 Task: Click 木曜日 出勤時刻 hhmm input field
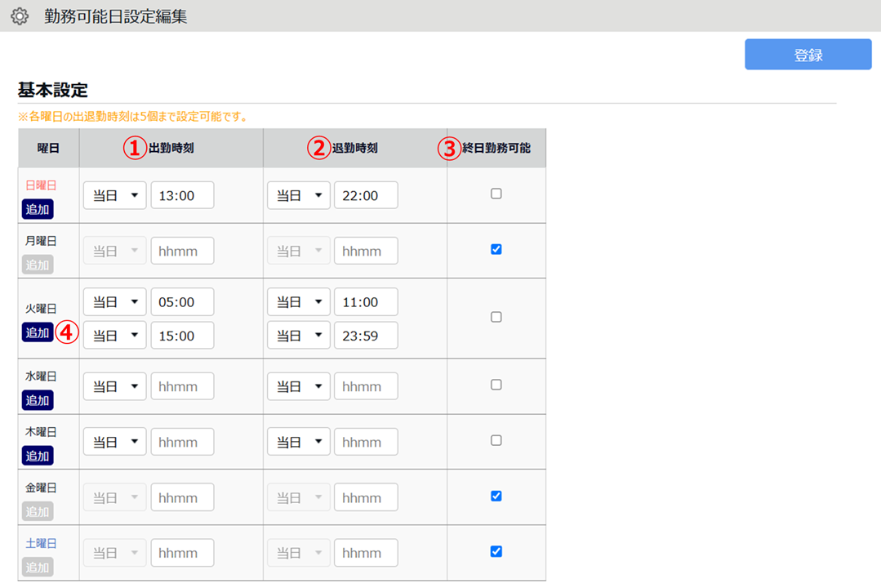tap(182, 443)
